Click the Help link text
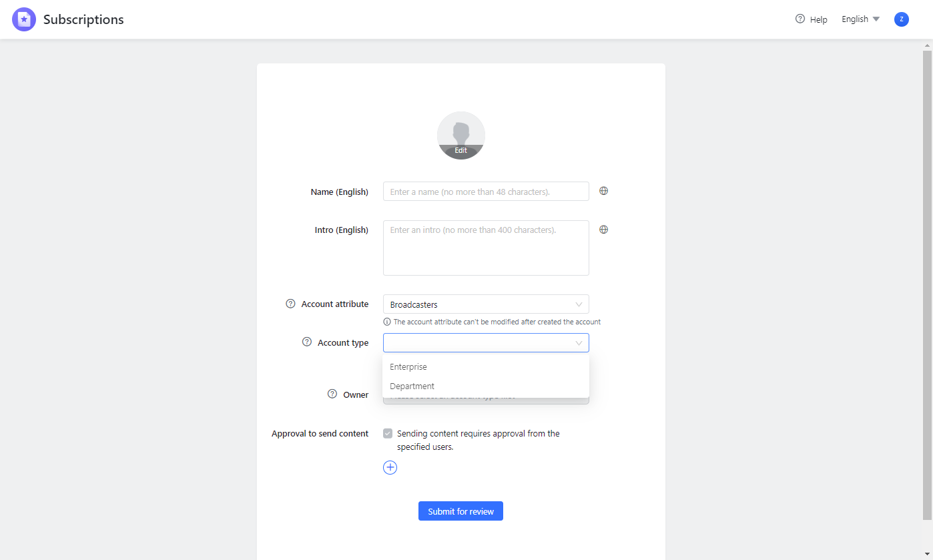Screen dimensions: 933x560 click(818, 19)
